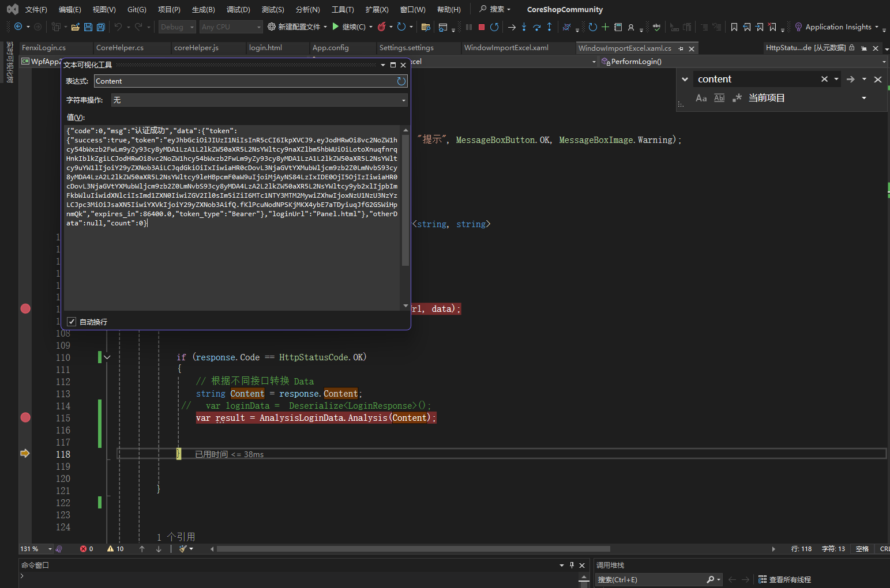Viewport: 890px width, 588px height.
Task: Pause execution with Break All icon
Action: coord(469,27)
